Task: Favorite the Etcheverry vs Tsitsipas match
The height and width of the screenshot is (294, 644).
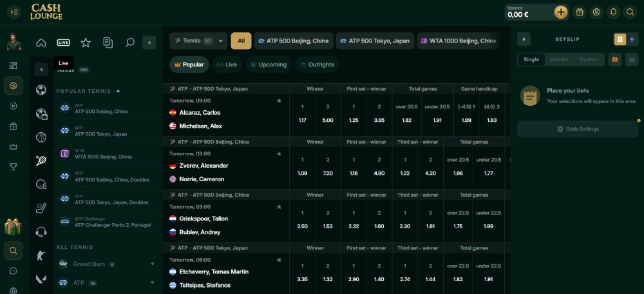Action: 279,259
